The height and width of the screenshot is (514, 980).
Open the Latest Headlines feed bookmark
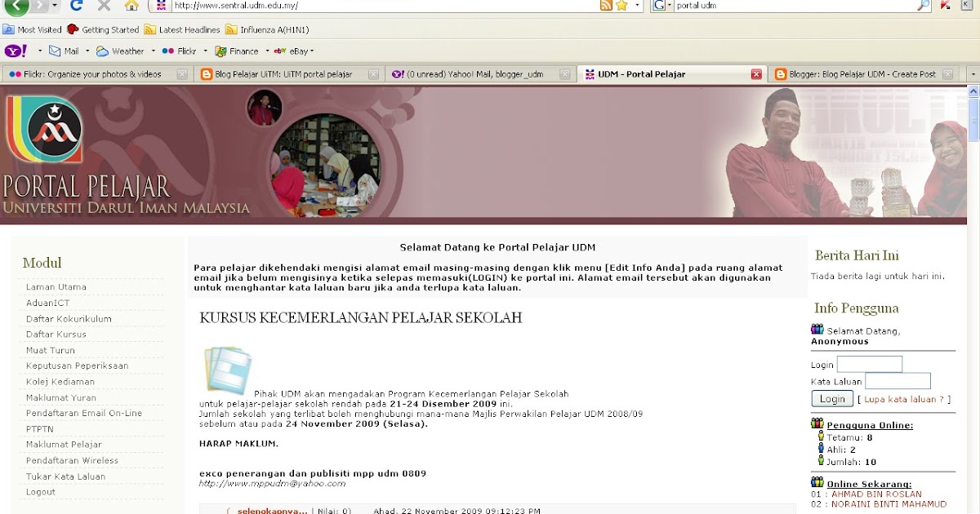click(182, 29)
